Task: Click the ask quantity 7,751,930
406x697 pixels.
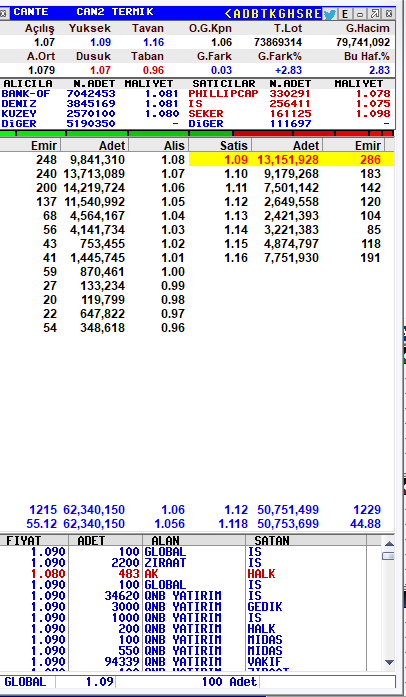Action: click(291, 258)
